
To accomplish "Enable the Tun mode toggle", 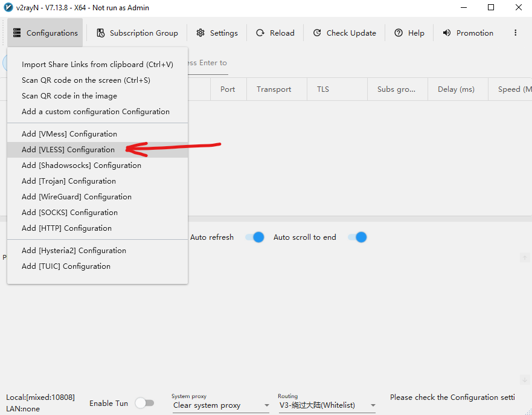I will [144, 403].
